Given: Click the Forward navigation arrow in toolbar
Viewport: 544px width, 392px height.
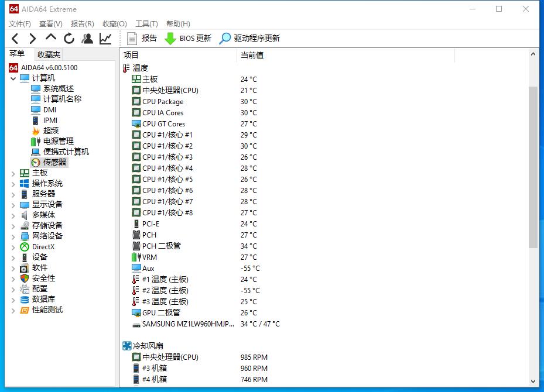Looking at the screenshot, I should tap(33, 39).
